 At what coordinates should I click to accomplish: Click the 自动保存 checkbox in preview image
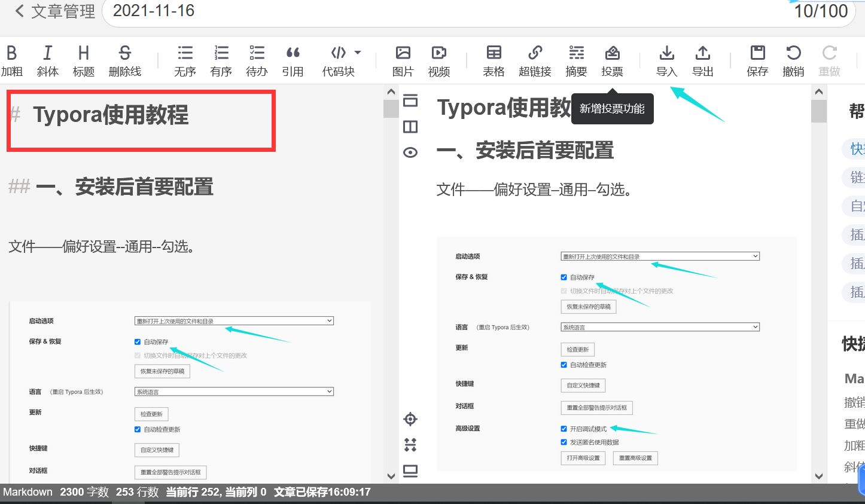(x=564, y=277)
